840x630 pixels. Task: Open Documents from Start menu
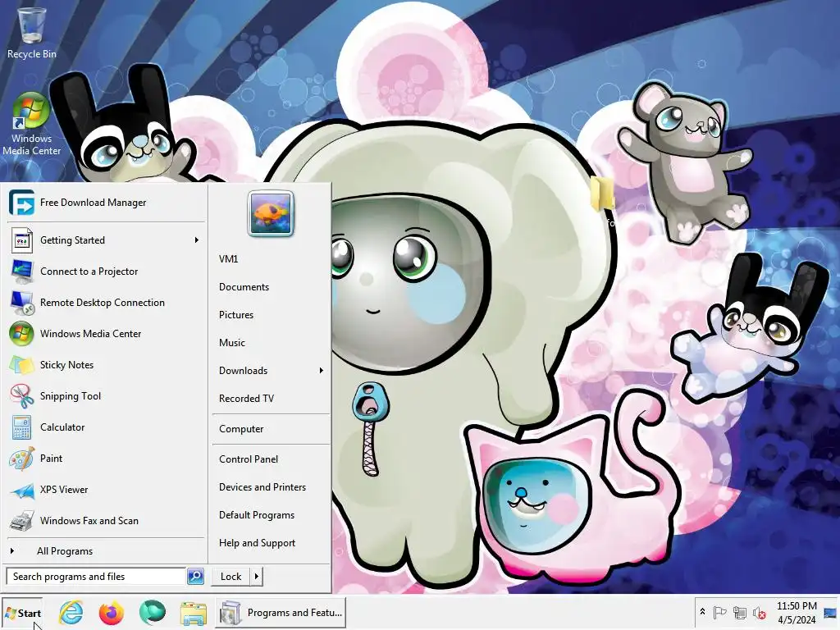(244, 287)
